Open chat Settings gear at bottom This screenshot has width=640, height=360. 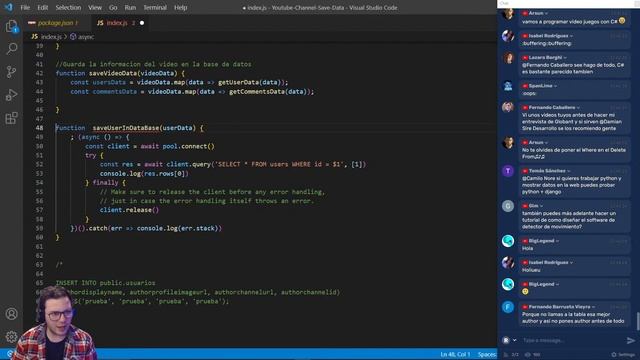click(623, 354)
